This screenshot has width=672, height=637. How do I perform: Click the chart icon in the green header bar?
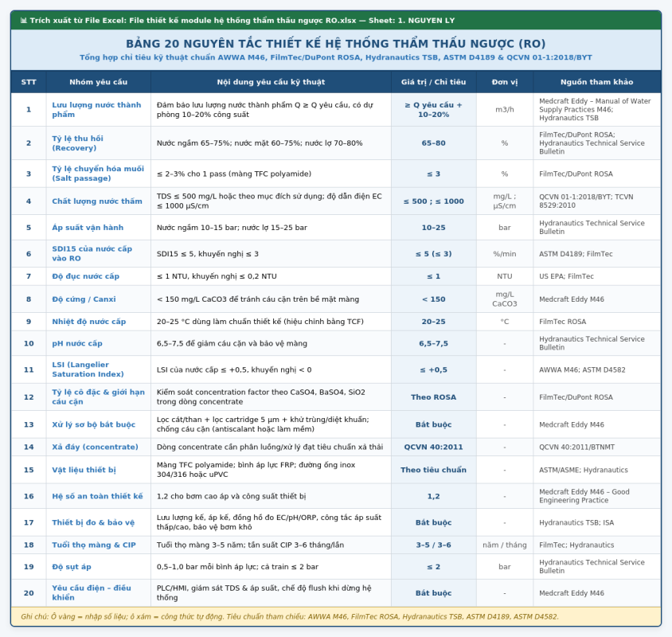[x=24, y=21]
